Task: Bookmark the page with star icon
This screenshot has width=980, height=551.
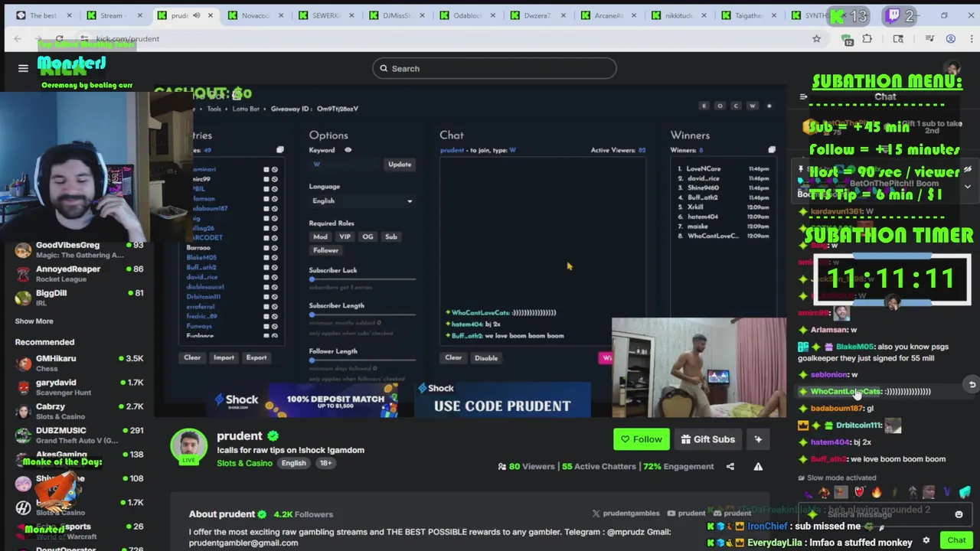Action: tap(816, 38)
